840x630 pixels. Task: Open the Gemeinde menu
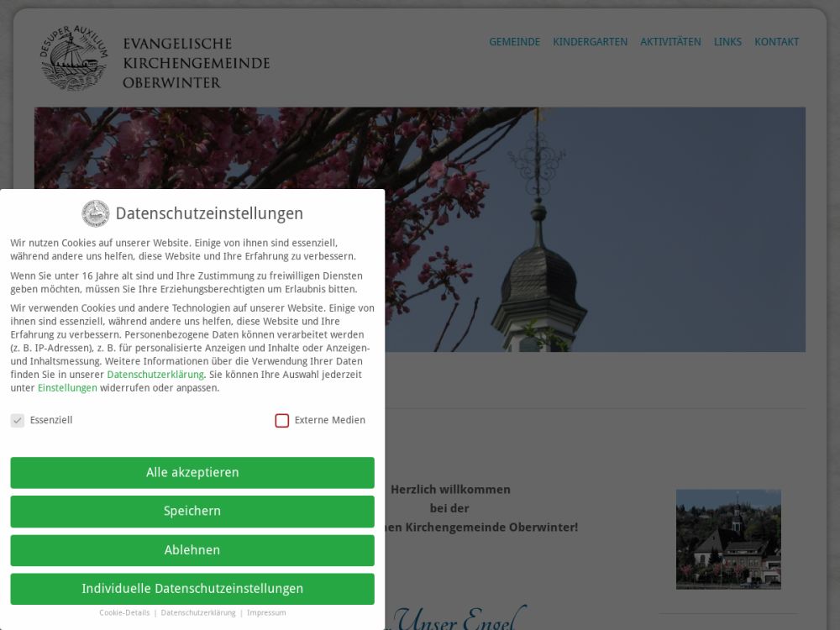pyautogui.click(x=514, y=42)
